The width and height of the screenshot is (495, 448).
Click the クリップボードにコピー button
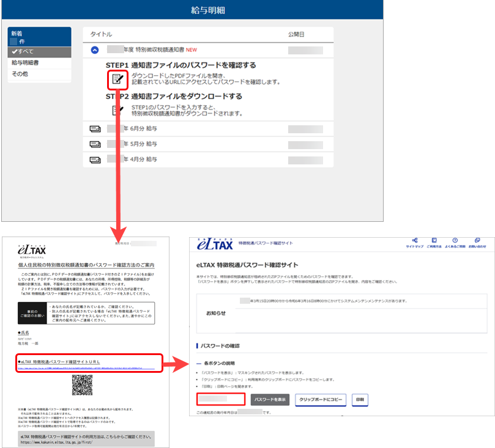coord(321,400)
